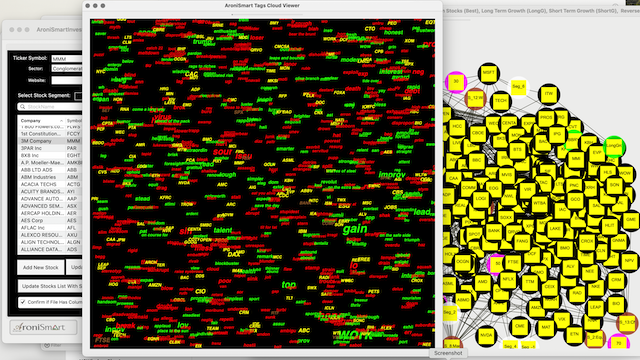Select the MSFT node in graph
Image resolution: width=640 pixels, height=360 pixels.
coord(489,73)
